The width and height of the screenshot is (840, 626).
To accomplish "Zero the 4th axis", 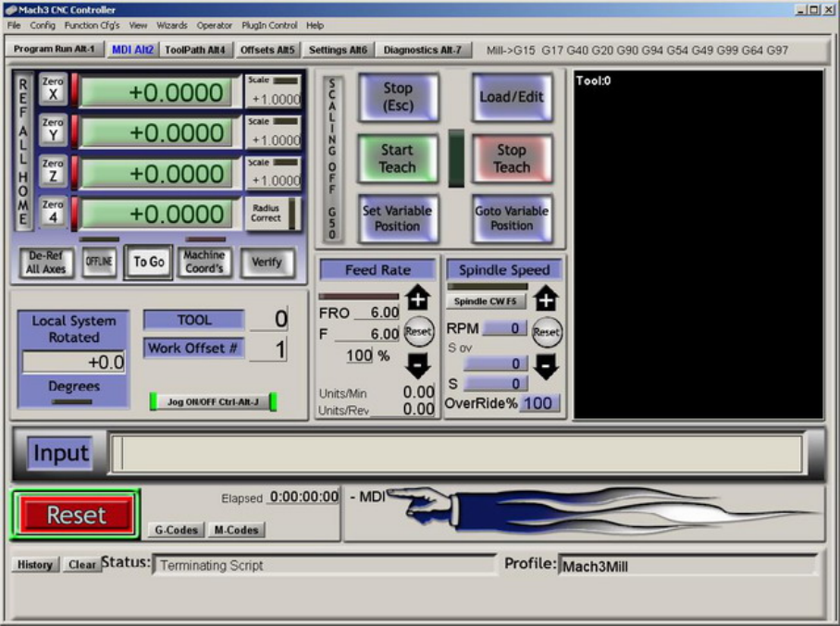I will click(x=53, y=212).
